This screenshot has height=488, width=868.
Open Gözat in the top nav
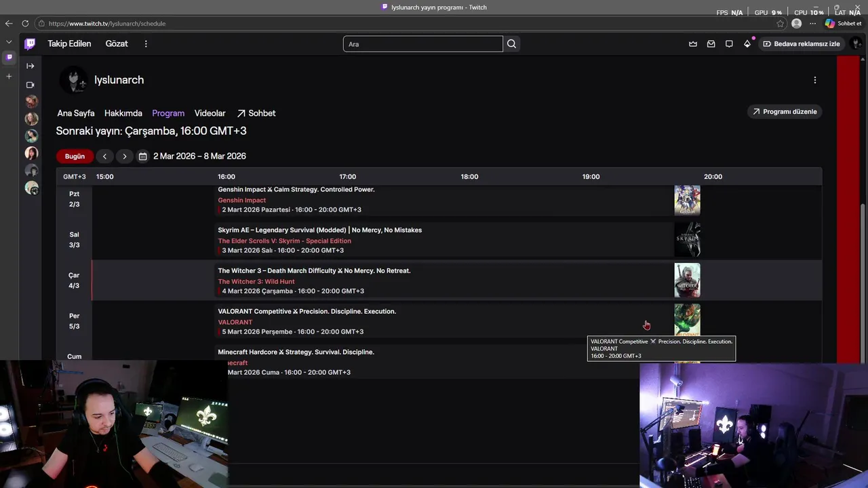(117, 44)
